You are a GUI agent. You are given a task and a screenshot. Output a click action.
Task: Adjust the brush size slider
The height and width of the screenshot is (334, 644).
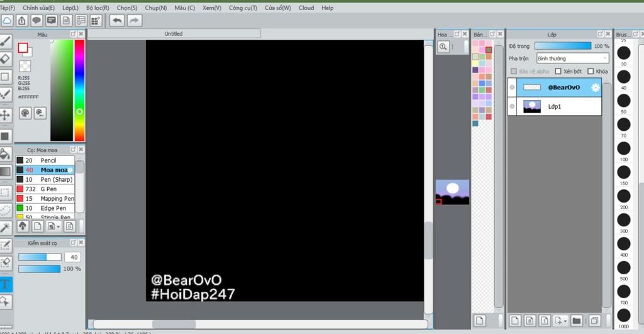tap(40, 257)
